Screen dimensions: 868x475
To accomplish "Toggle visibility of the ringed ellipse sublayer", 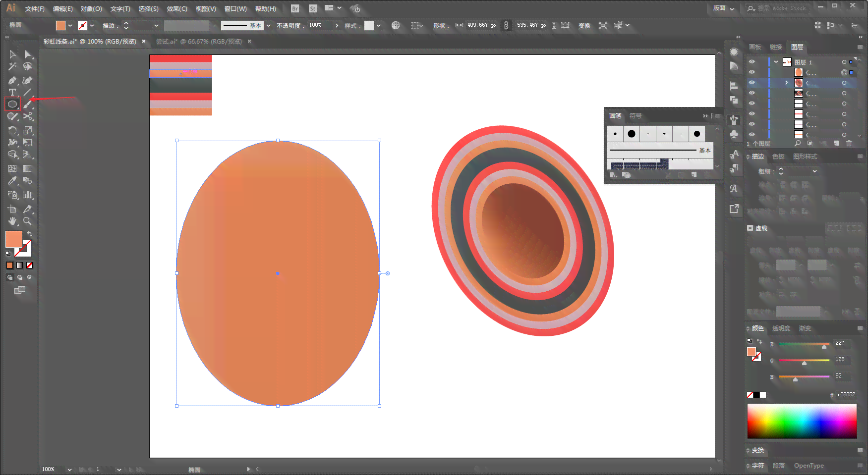I will coord(752,83).
